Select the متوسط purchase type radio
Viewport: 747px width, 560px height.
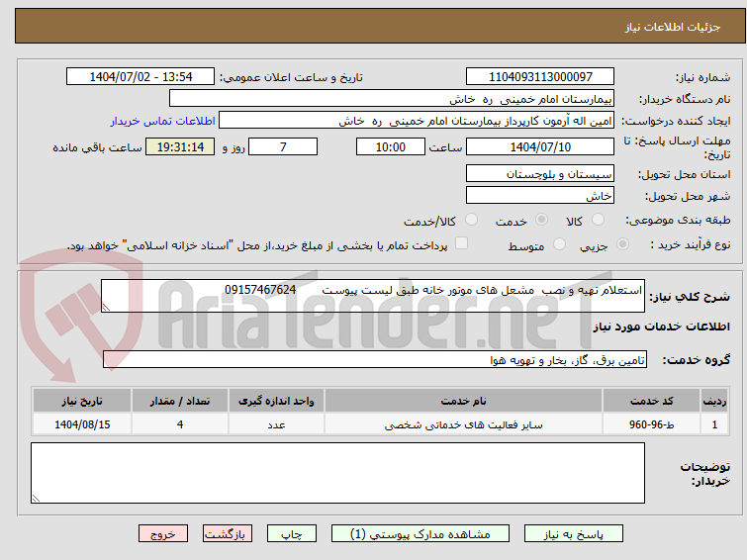pos(559,244)
